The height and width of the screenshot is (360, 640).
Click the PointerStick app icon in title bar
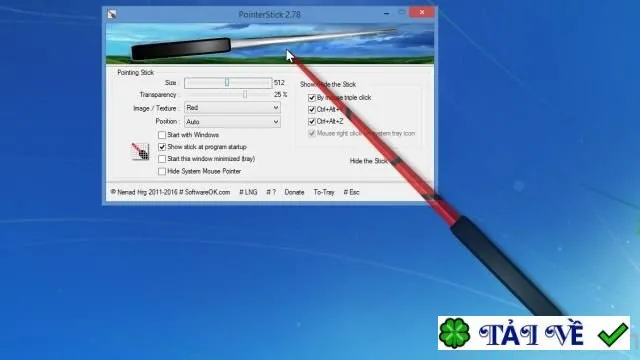[112, 14]
